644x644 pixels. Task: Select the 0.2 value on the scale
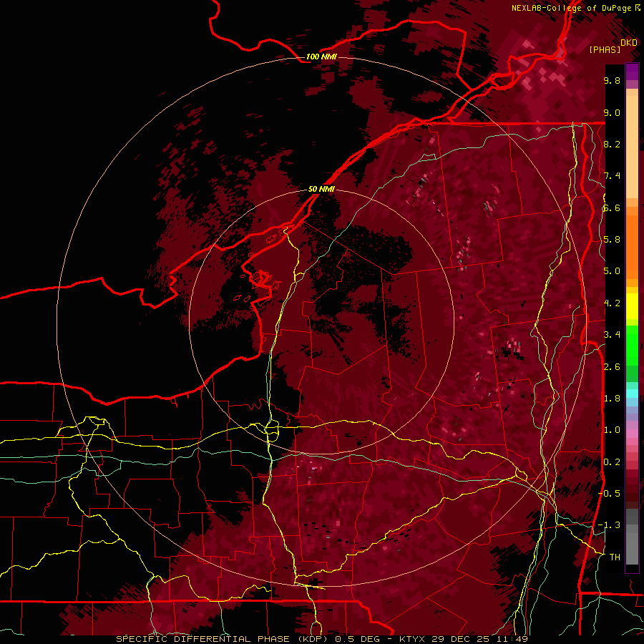point(612,462)
